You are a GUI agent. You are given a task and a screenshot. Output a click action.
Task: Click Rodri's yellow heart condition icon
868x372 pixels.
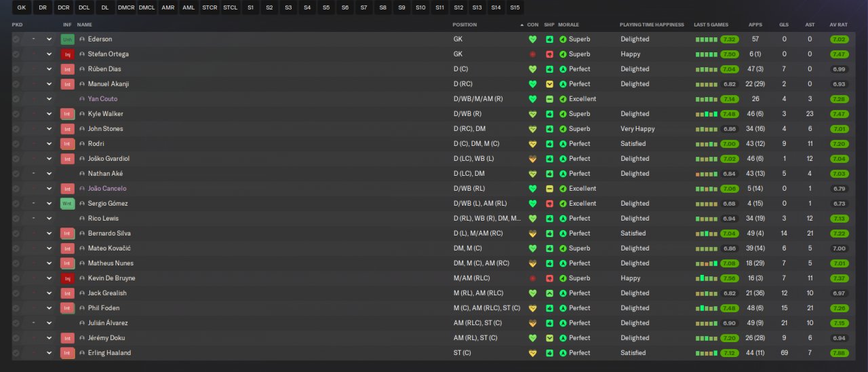[x=532, y=144]
